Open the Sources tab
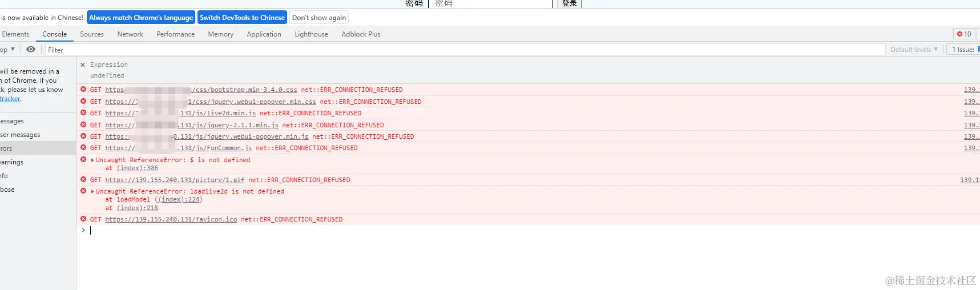This screenshot has width=980, height=290. point(92,34)
